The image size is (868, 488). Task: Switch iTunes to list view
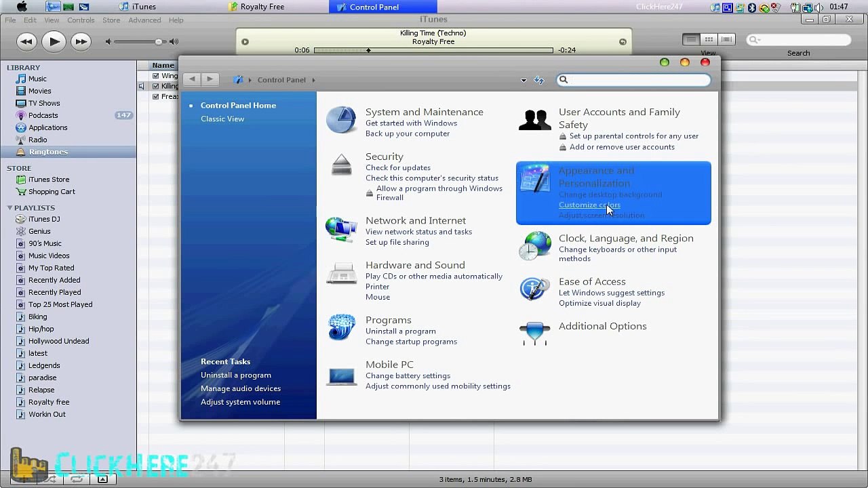691,40
